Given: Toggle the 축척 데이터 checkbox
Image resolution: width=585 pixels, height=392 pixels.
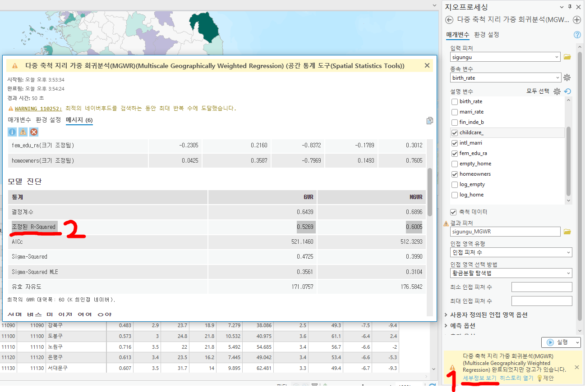Looking at the screenshot, I should click(453, 212).
